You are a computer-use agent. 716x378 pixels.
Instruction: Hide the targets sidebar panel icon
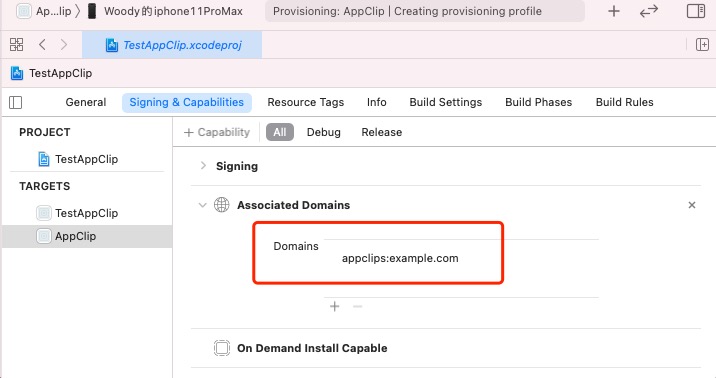coord(16,102)
